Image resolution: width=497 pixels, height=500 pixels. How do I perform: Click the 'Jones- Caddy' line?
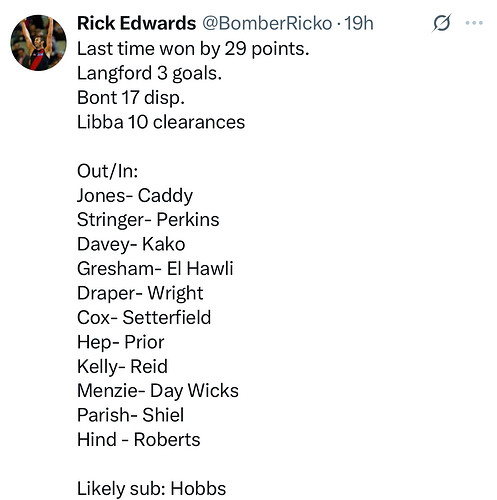pos(135,196)
